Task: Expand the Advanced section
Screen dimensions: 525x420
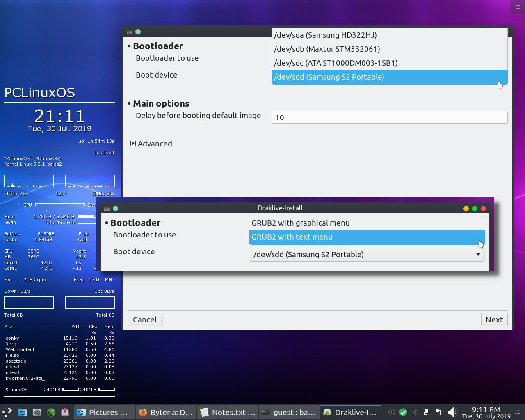Action: pyautogui.click(x=151, y=144)
